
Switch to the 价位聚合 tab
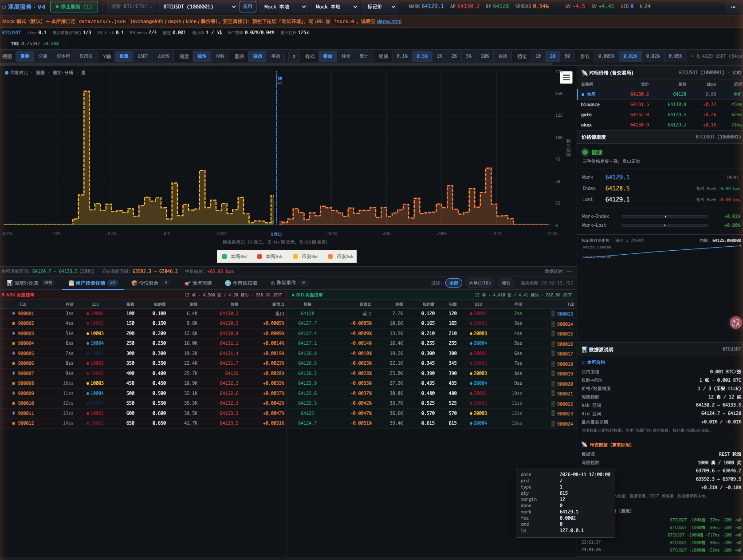[151, 283]
